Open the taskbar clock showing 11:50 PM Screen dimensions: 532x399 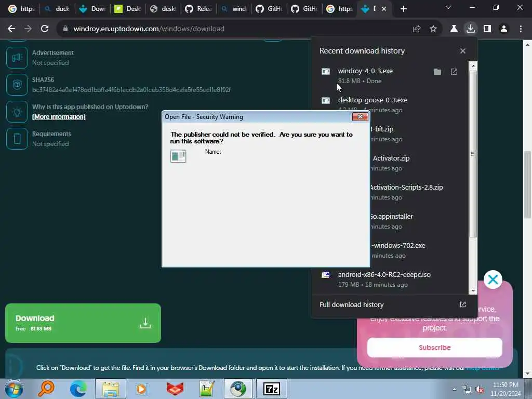(x=506, y=389)
